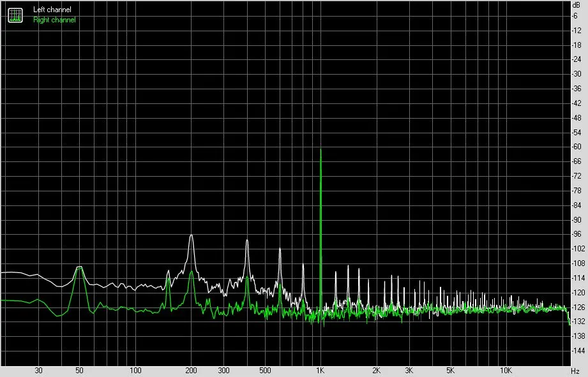Click the 50 Hz hum peak
The width and height of the screenshot is (588, 377).
click(79, 267)
